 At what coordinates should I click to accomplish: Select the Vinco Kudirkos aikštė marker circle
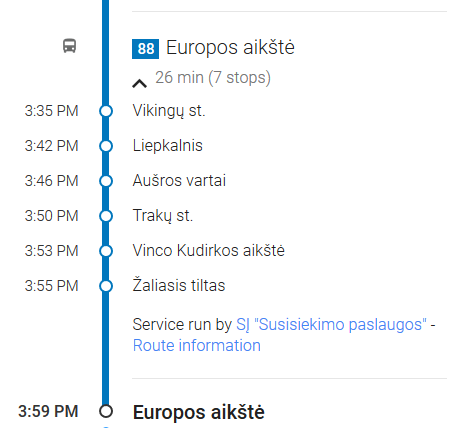tap(106, 251)
